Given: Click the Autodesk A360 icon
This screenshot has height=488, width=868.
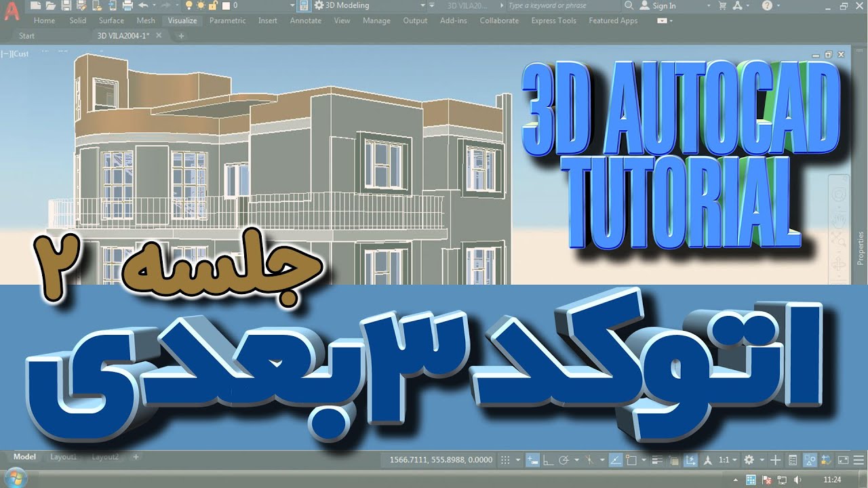Looking at the screenshot, I should coord(737,5).
